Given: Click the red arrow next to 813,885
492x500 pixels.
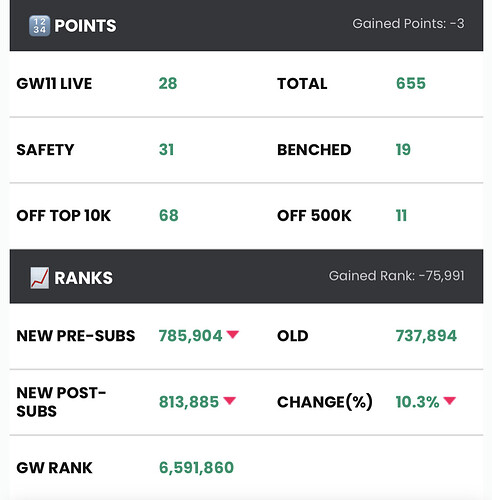Looking at the screenshot, I should click(230, 400).
